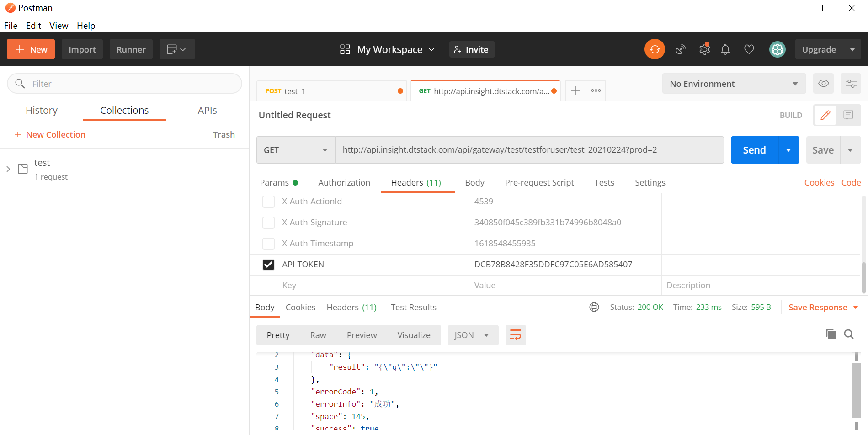Open the satellite capture requests icon

[x=681, y=49]
